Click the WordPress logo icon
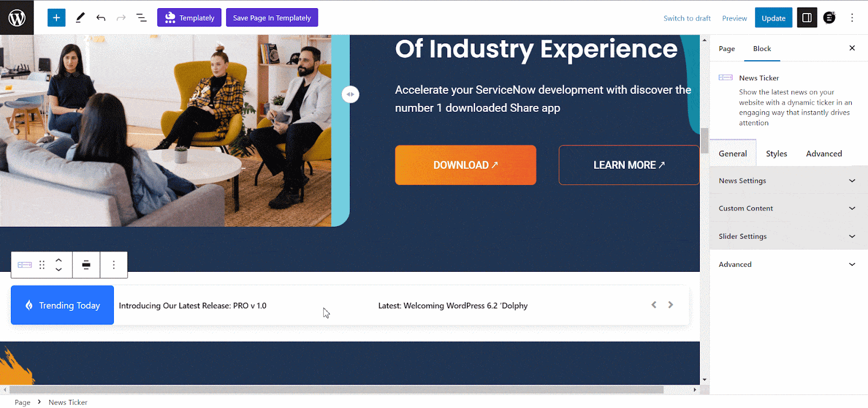The width and height of the screenshot is (868, 408). 17,17
